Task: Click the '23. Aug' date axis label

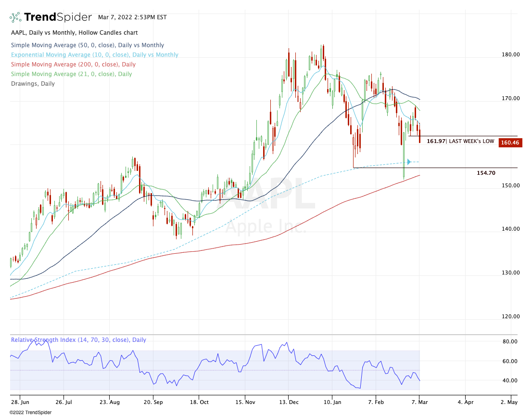Action: [110, 402]
